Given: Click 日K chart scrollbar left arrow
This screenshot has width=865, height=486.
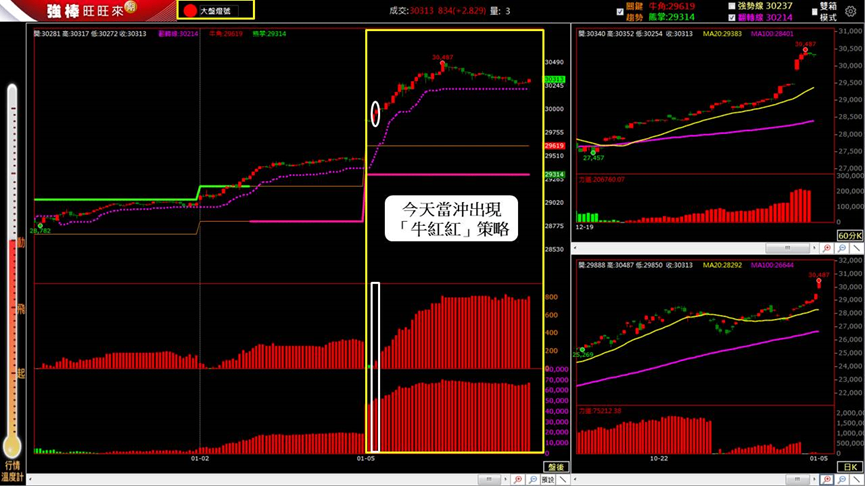Looking at the screenshot, I should 575,479.
